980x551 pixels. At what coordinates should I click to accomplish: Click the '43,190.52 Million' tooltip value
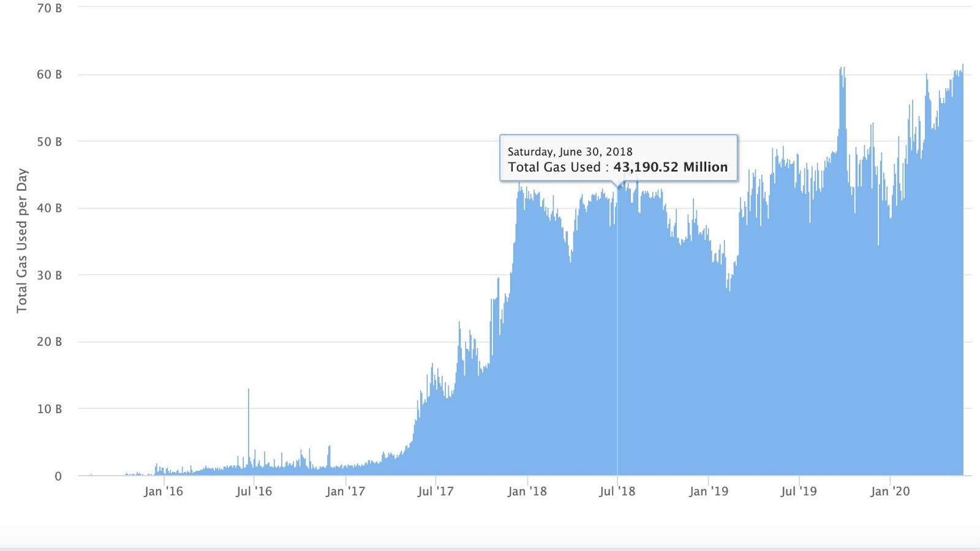click(x=671, y=167)
